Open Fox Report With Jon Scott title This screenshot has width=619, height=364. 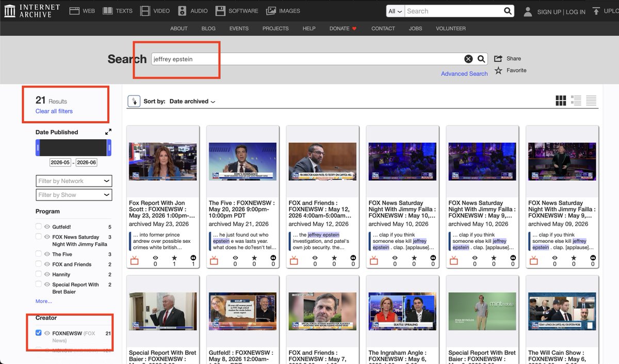click(162, 209)
